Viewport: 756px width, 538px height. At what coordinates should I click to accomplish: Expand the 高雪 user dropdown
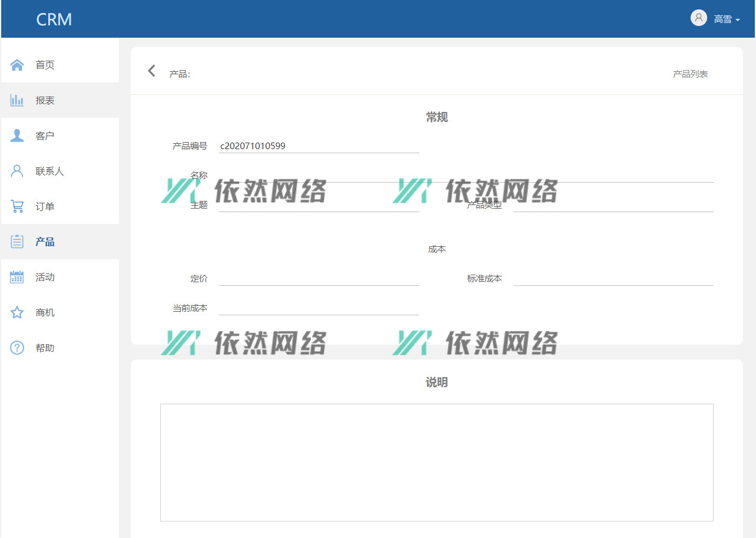click(x=727, y=19)
